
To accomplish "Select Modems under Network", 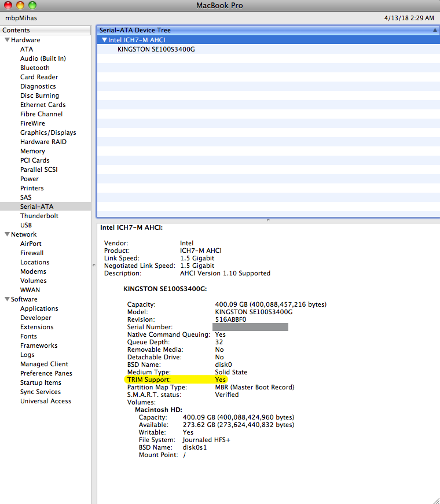I will (33, 271).
